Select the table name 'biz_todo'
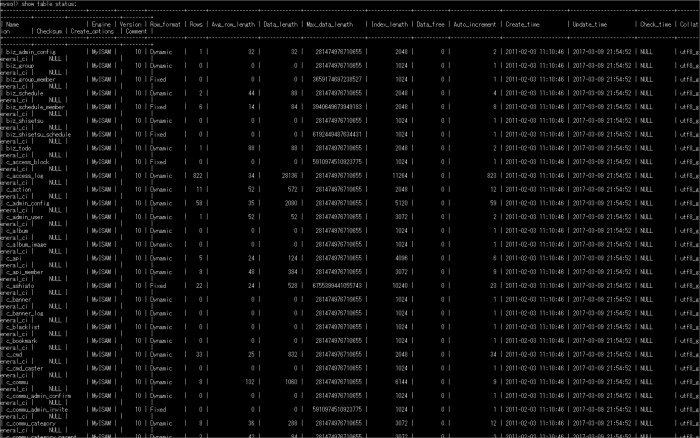Screen dimensions: 700x438 (18, 148)
